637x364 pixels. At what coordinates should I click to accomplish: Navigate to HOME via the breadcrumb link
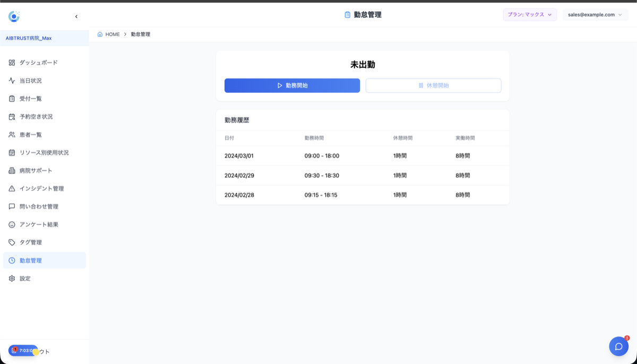[x=112, y=34]
